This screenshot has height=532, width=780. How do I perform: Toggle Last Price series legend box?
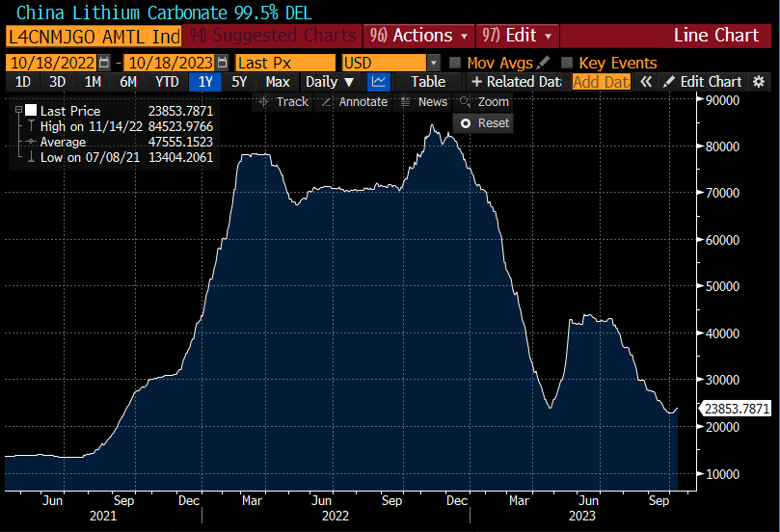pyautogui.click(x=31, y=111)
